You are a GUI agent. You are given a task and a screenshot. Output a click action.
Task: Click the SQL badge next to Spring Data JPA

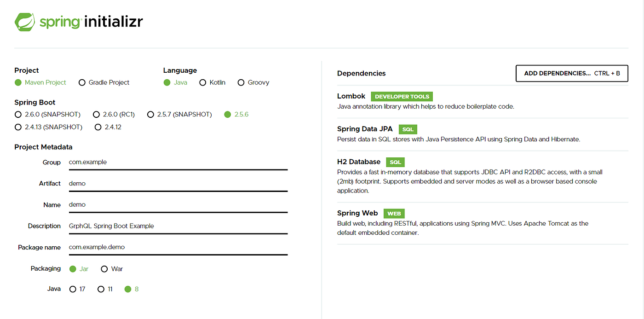[x=408, y=129]
